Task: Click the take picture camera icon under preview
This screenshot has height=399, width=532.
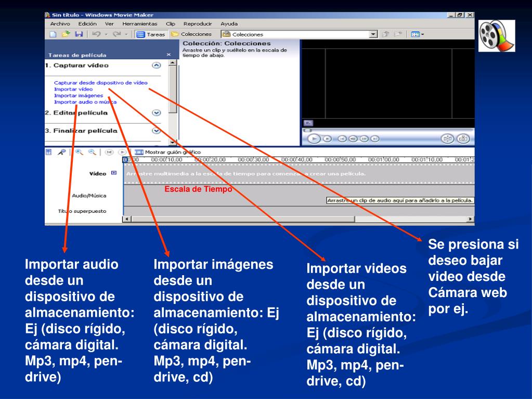Action: pyautogui.click(x=463, y=138)
